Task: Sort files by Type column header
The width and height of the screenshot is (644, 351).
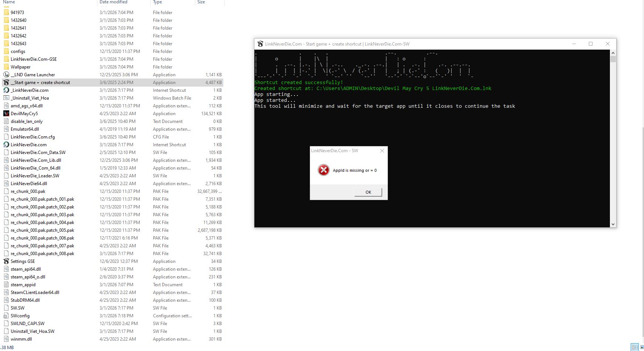Action: (157, 2)
